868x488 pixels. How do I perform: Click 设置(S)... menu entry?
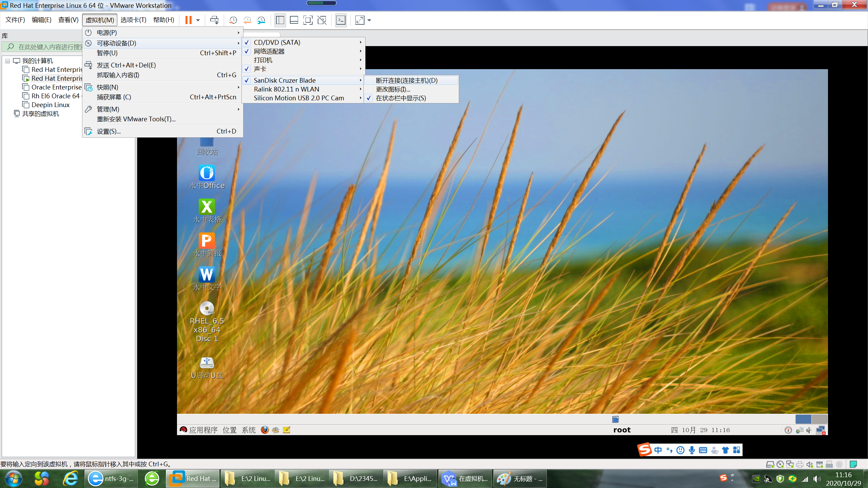108,131
